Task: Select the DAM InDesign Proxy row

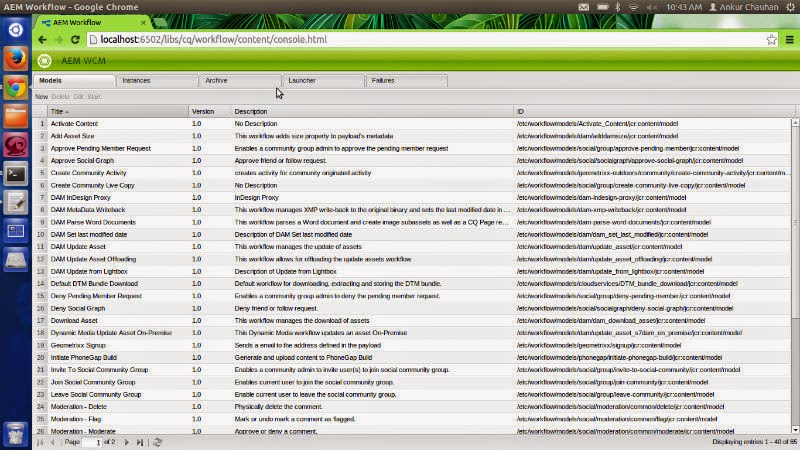Action: [x=412, y=197]
